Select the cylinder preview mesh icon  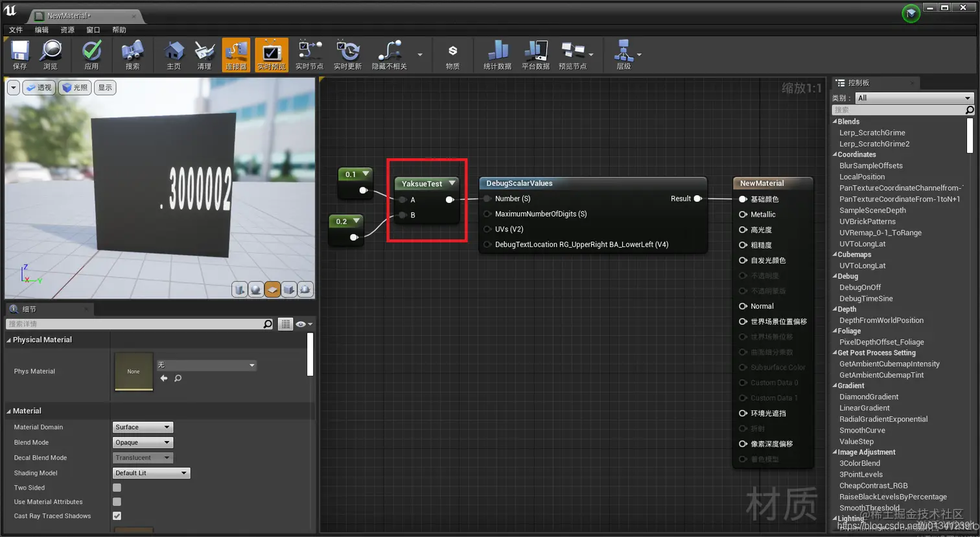coord(240,289)
